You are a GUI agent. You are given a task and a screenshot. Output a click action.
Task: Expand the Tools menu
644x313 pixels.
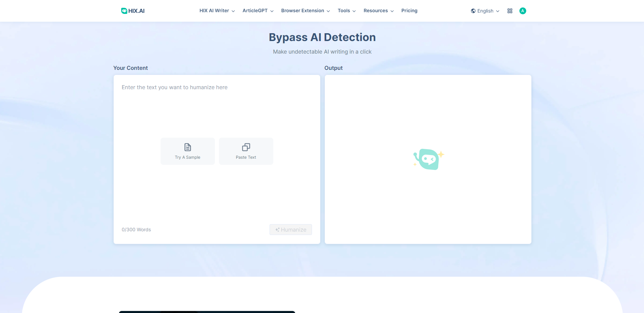click(346, 11)
